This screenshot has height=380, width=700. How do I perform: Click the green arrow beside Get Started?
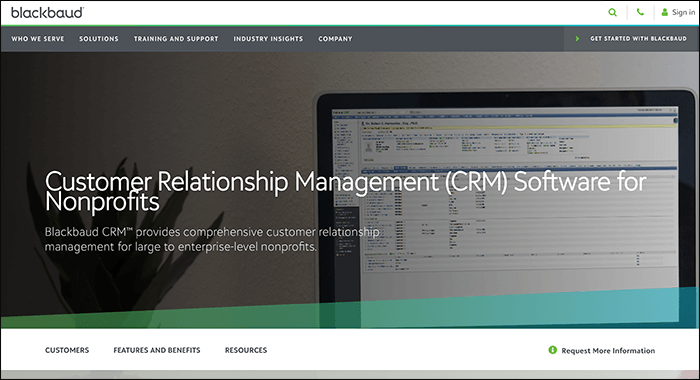point(577,39)
